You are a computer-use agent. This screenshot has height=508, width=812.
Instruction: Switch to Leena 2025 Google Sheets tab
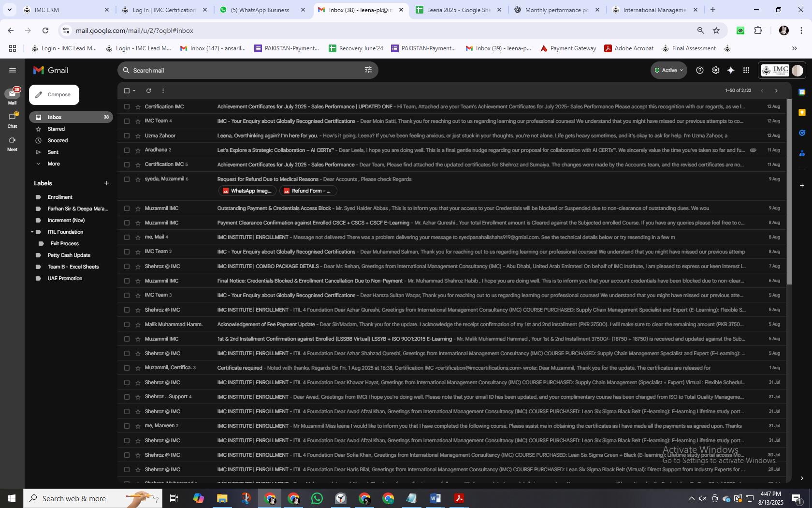point(459,10)
